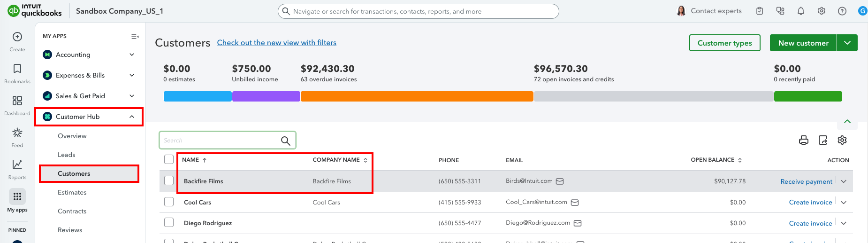Filter by the purple unbilled income bar
The image size is (868, 243).
266,96
